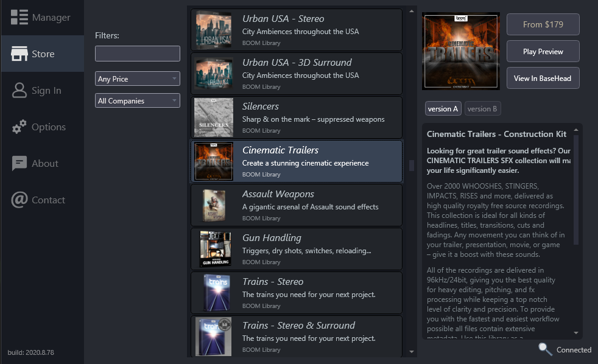Click the Trains - Stereo & Surround thumbnail
Image resolution: width=598 pixels, height=364 pixels.
214,337
